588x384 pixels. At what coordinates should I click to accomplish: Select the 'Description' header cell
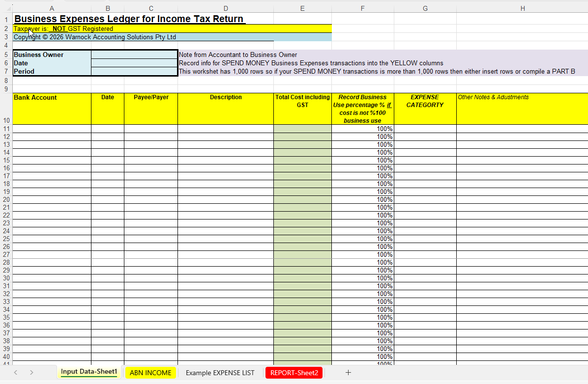pyautogui.click(x=225, y=109)
